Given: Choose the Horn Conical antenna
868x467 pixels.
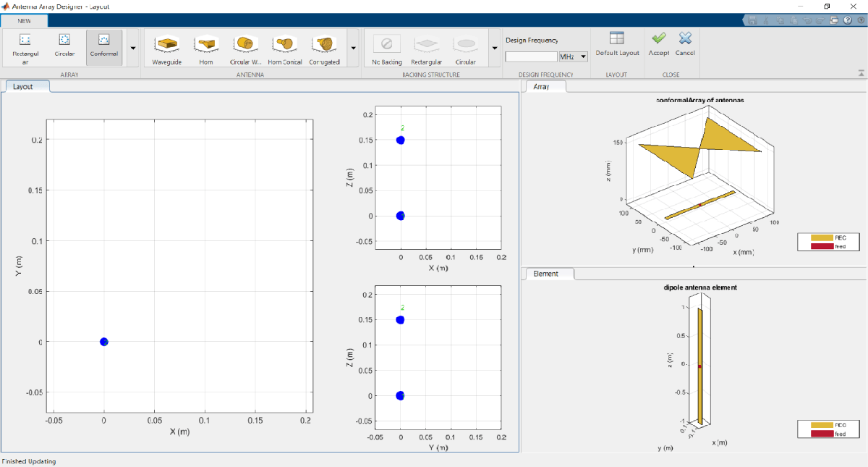Looking at the screenshot, I should pyautogui.click(x=285, y=50).
